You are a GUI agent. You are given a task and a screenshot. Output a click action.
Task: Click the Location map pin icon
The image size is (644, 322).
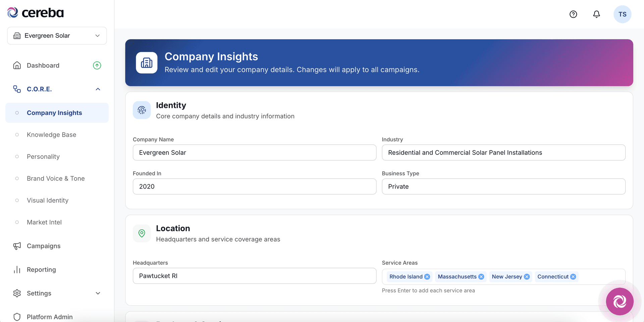pos(142,233)
